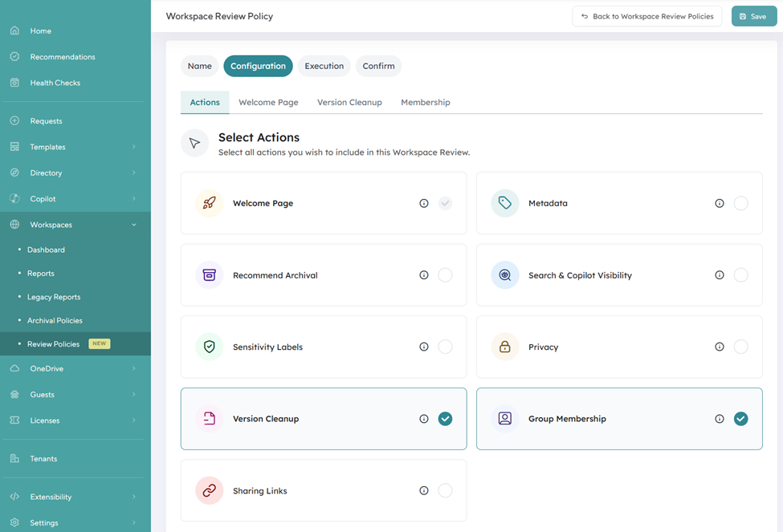This screenshot has width=783, height=532.
Task: Expand the Templates submenu chevron
Action: pos(134,147)
